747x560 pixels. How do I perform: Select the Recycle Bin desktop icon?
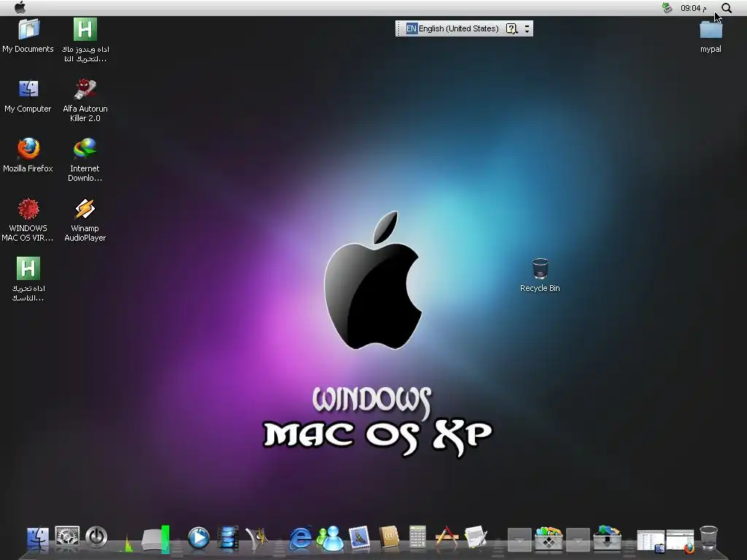click(x=540, y=275)
